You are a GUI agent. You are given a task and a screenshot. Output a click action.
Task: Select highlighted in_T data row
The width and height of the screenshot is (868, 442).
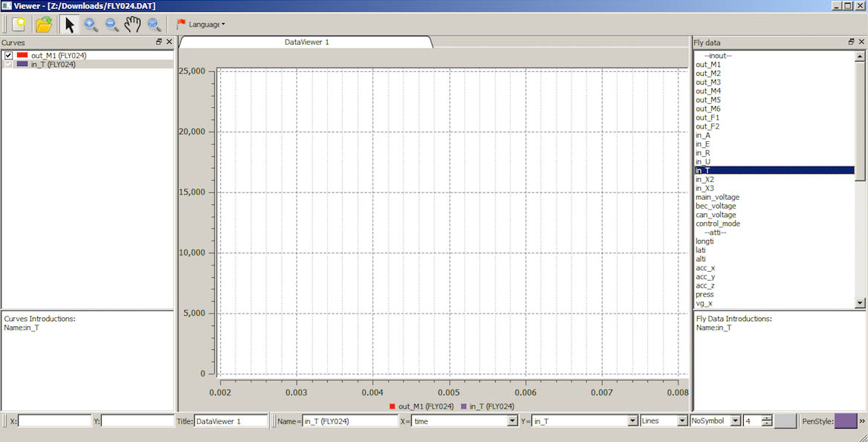[774, 170]
